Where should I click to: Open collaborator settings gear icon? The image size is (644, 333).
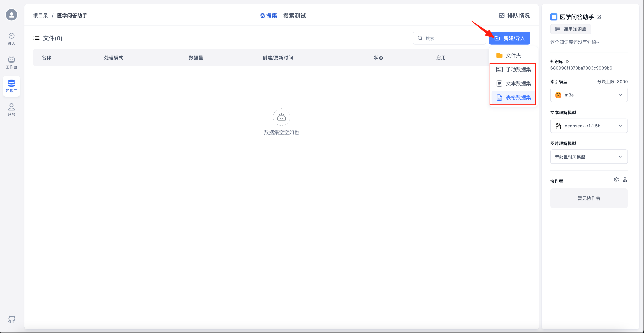click(x=616, y=180)
